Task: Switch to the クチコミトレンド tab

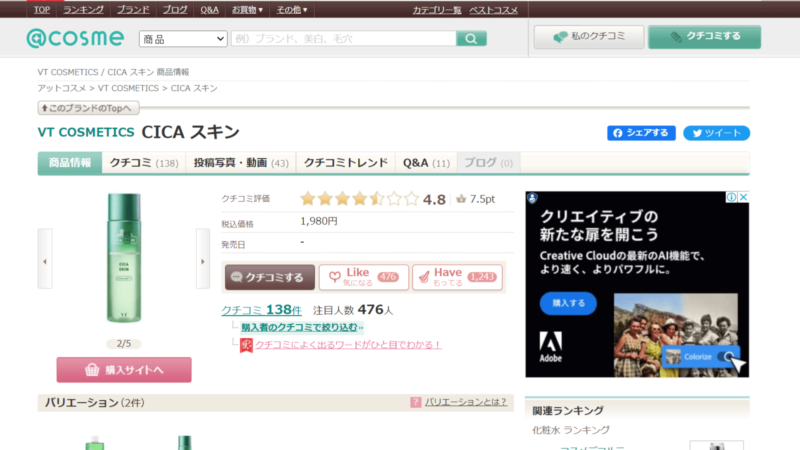Action: [346, 163]
